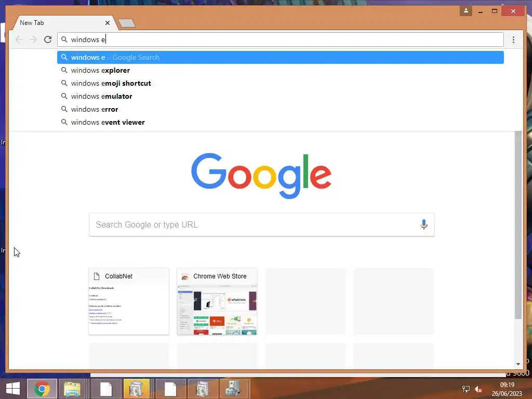Click the scrollbar down arrow
The width and height of the screenshot is (532, 399).
click(x=518, y=364)
